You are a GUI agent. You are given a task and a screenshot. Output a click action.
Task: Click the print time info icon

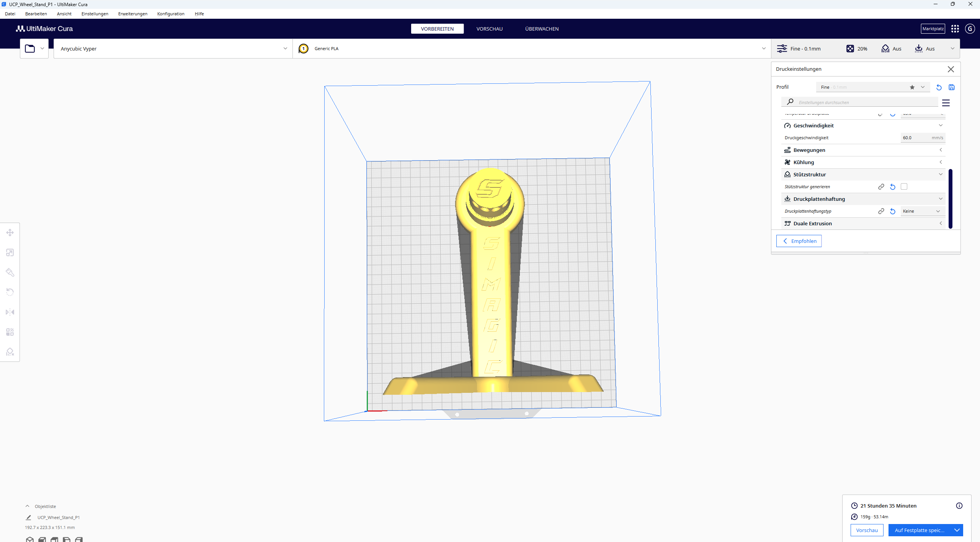[x=959, y=506]
